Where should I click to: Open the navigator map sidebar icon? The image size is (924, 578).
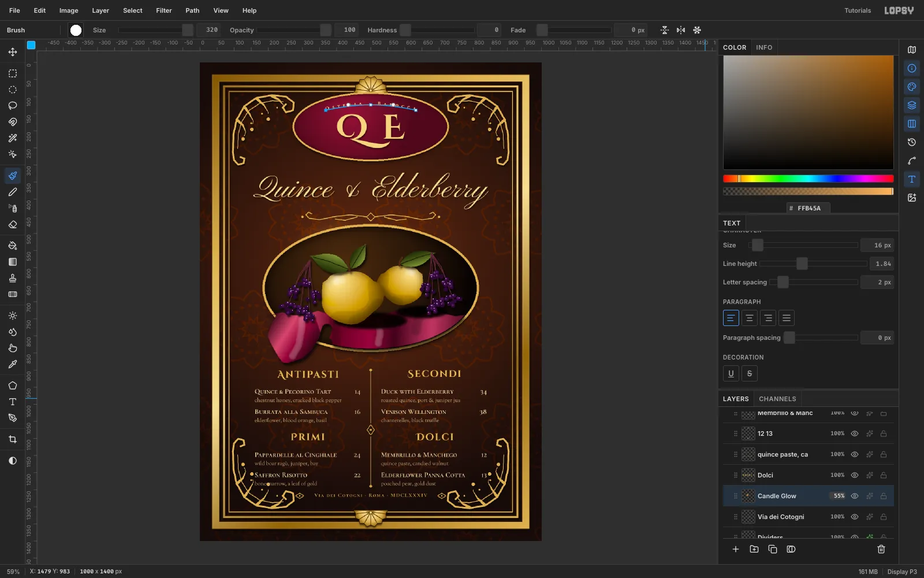point(912,50)
